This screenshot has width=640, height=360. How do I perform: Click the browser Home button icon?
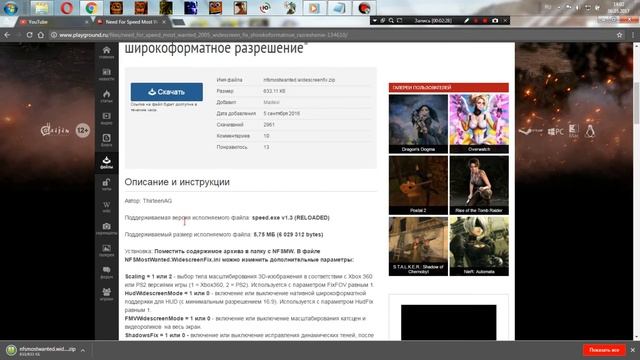click(x=41, y=35)
